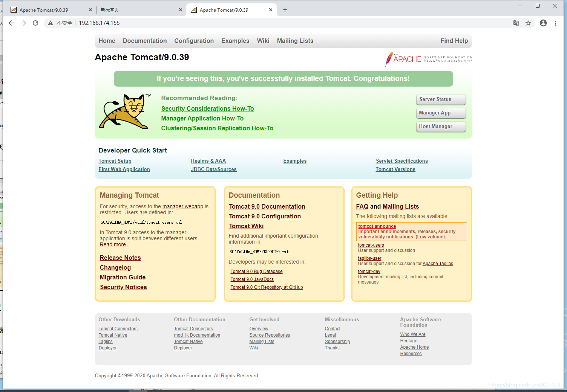
Task: Open the tomcat-dev mailing list link
Action: [369, 272]
